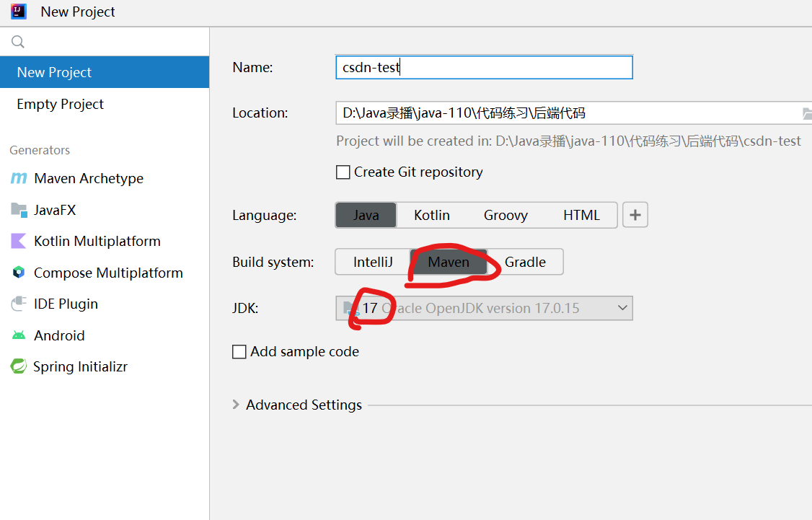Choose the IDE Plugin generator

click(x=105, y=304)
